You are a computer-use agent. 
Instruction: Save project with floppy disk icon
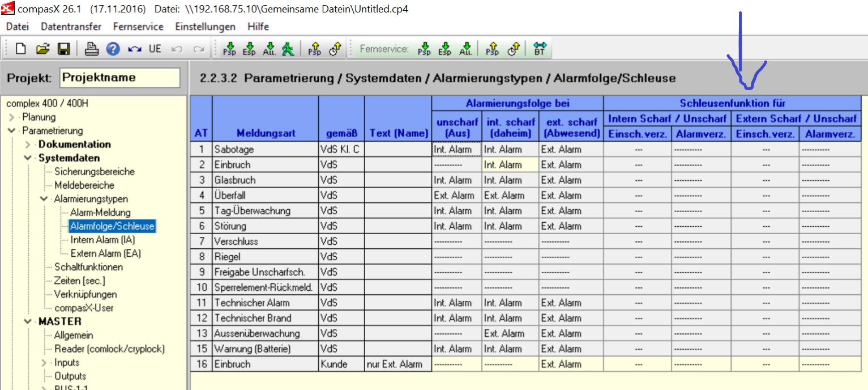pyautogui.click(x=64, y=49)
